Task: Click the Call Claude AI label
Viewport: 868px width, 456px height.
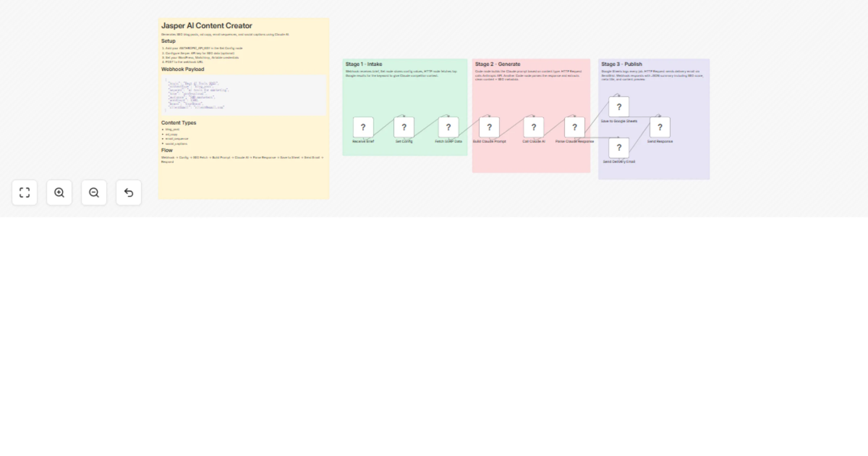Action: pos(533,142)
